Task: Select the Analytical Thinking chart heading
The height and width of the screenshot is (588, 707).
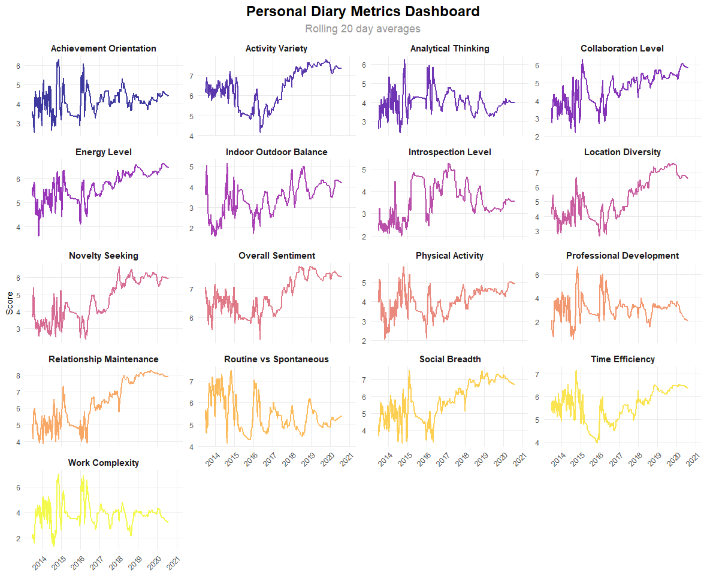Action: [449, 49]
